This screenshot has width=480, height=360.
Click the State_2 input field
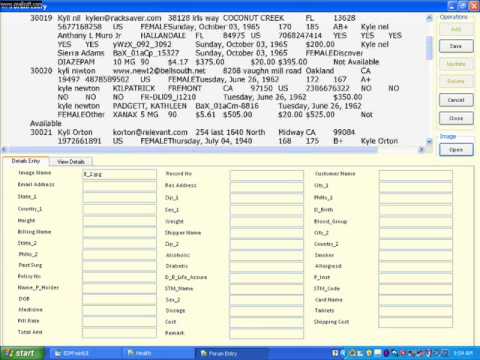click(119, 243)
